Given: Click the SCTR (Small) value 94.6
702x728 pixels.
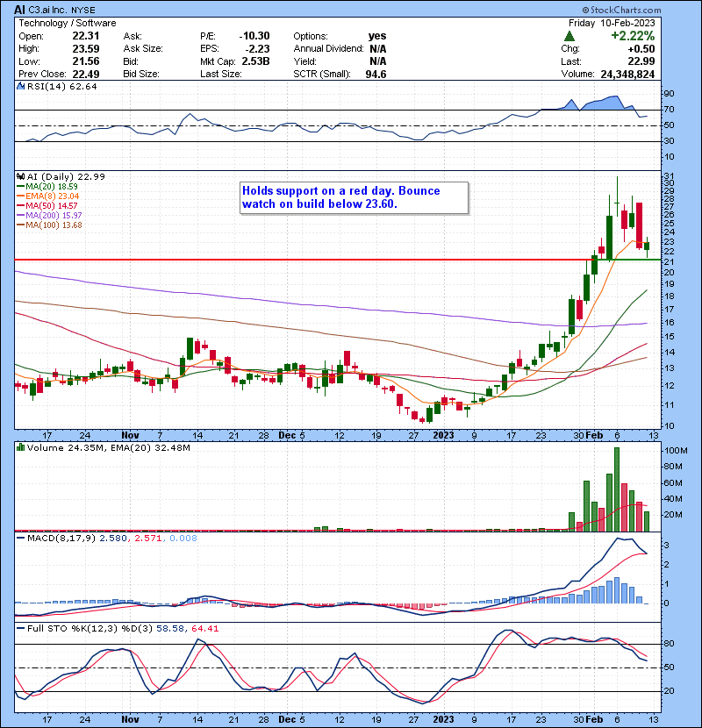Looking at the screenshot, I should 376,74.
